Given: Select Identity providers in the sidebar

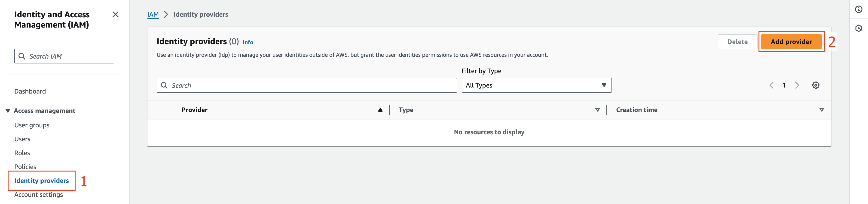Looking at the screenshot, I should pos(41,181).
